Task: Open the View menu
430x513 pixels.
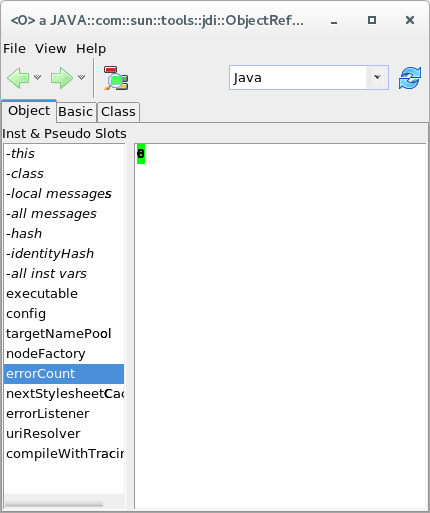Action: pos(51,49)
